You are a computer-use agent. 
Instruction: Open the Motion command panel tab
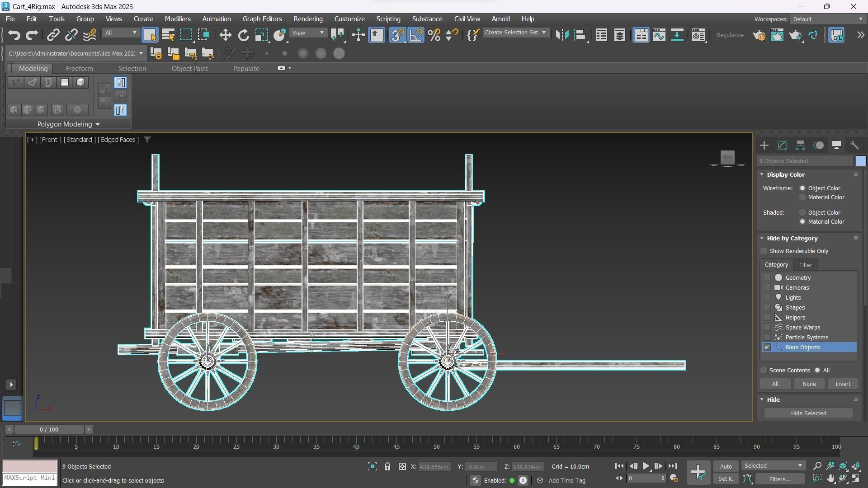click(818, 145)
